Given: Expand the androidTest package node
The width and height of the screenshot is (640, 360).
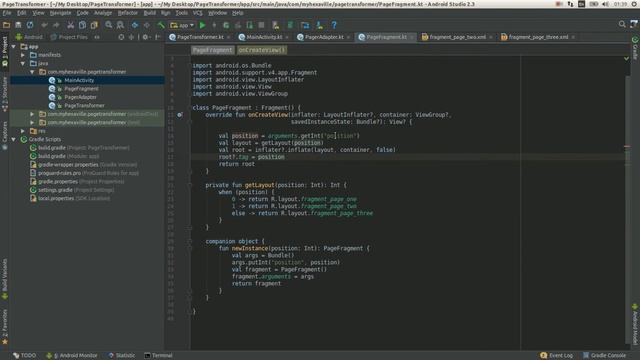Looking at the screenshot, I should [x=32, y=114].
